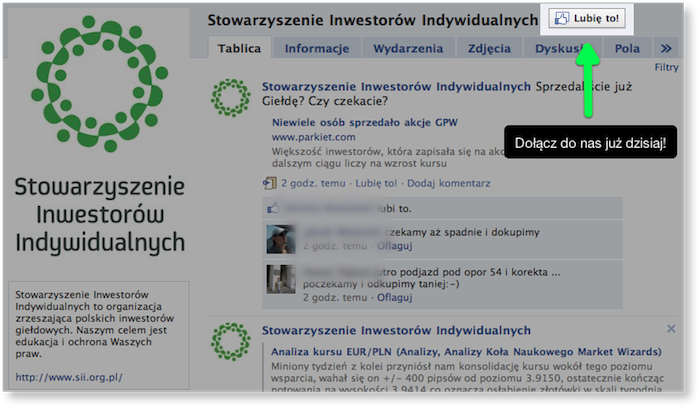The image size is (699, 407).
Task: Click the large Stowarzyszenie Inwestorów Indywidualnych logo text
Action: [x=99, y=214]
